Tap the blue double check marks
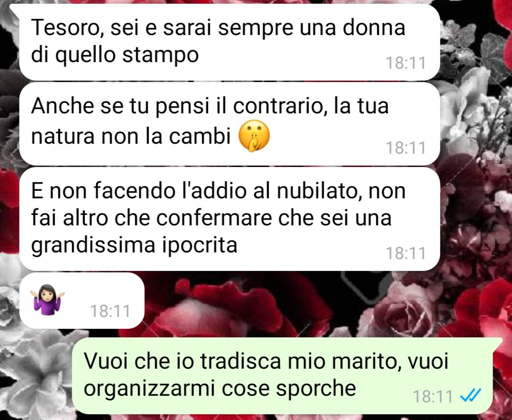This screenshot has width=512, height=420. click(x=470, y=396)
